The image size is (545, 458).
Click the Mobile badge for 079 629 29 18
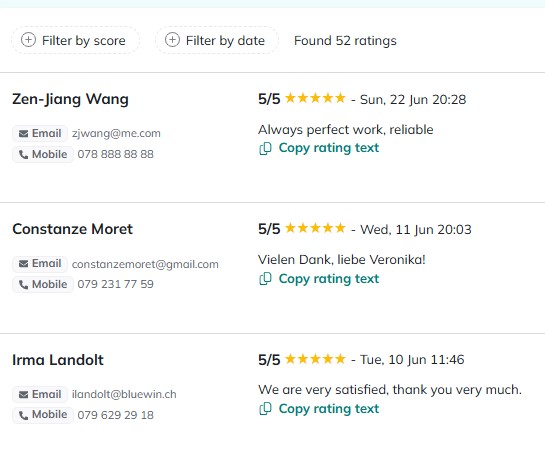(43, 415)
